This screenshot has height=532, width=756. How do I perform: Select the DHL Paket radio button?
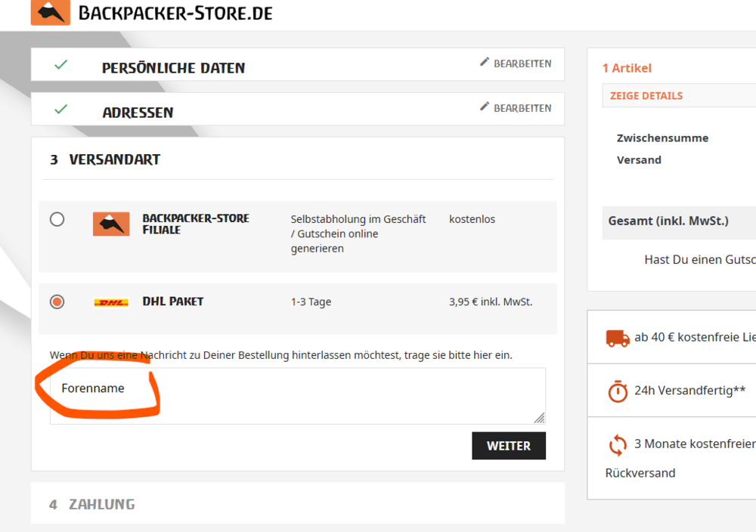(x=57, y=302)
